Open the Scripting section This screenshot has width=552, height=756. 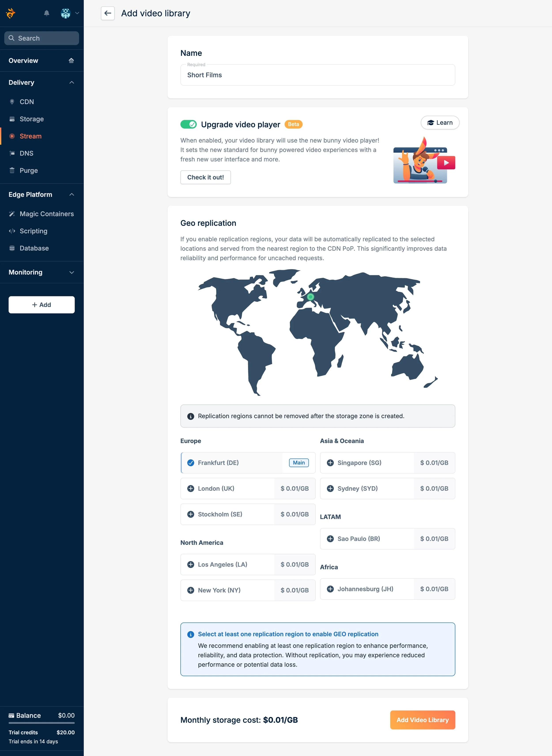33,231
